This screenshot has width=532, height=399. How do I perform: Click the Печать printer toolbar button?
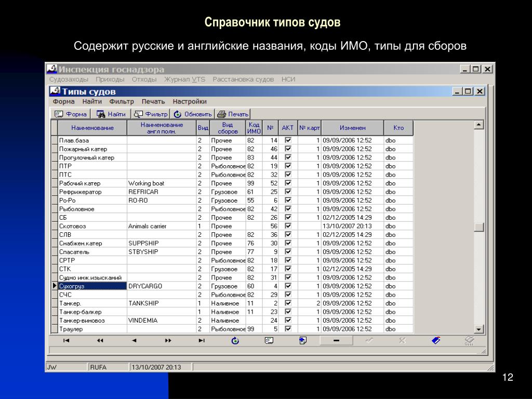232,114
